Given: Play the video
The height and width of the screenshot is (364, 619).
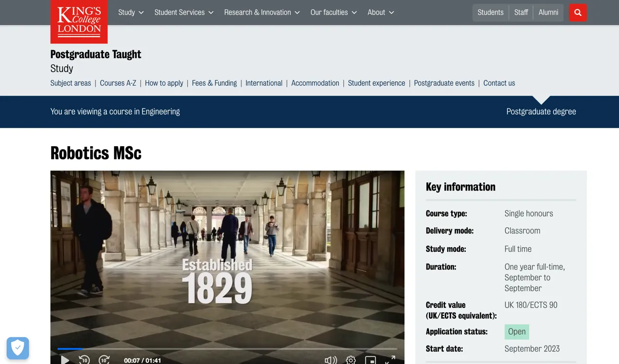Looking at the screenshot, I should [65, 360].
